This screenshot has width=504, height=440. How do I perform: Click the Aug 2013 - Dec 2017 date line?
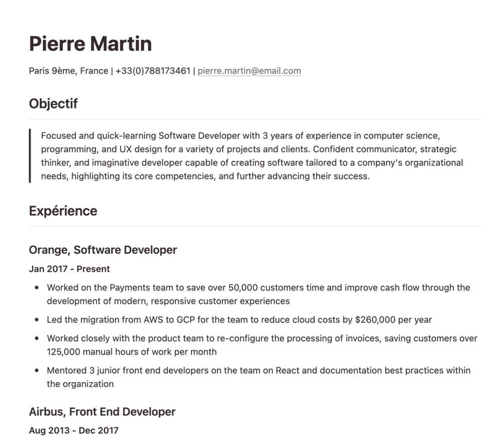pos(74,430)
